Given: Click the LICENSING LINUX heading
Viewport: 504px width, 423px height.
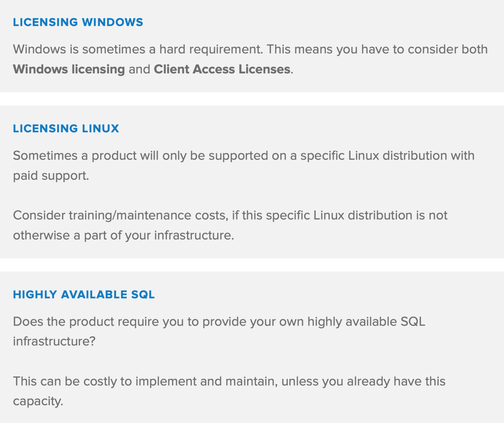Looking at the screenshot, I should 66,129.
